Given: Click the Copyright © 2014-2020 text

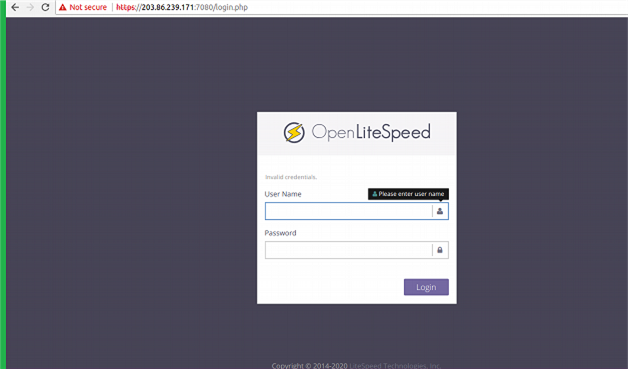Looking at the screenshot, I should pos(309,366).
